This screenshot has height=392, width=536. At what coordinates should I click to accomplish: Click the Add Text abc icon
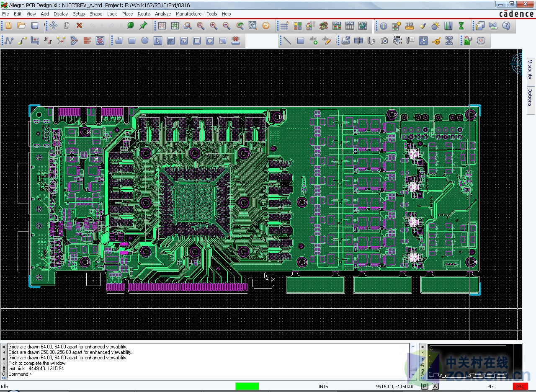pyautogui.click(x=313, y=41)
